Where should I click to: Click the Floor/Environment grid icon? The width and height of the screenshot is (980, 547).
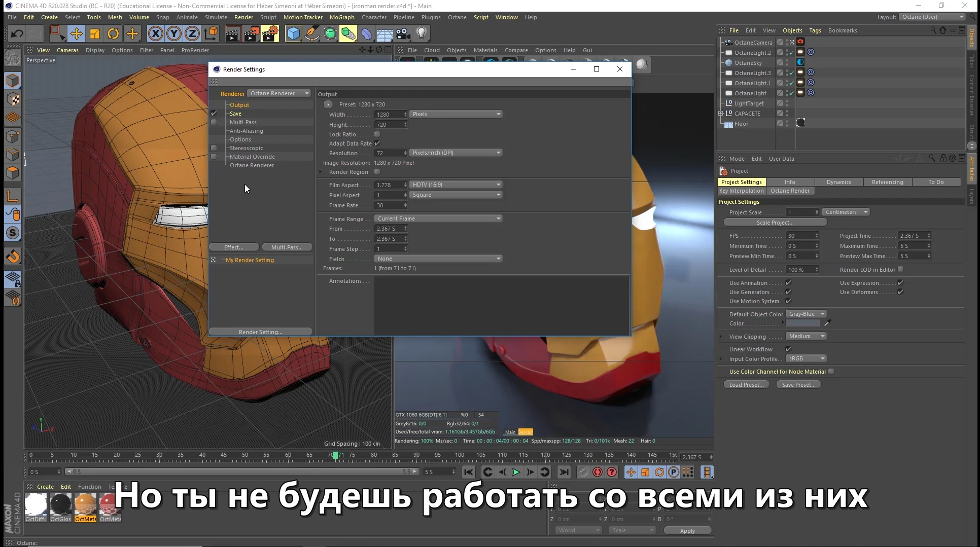click(x=384, y=34)
